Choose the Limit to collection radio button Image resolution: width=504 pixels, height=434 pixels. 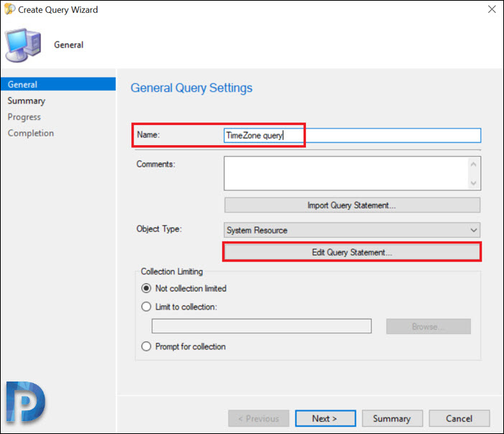coord(146,307)
